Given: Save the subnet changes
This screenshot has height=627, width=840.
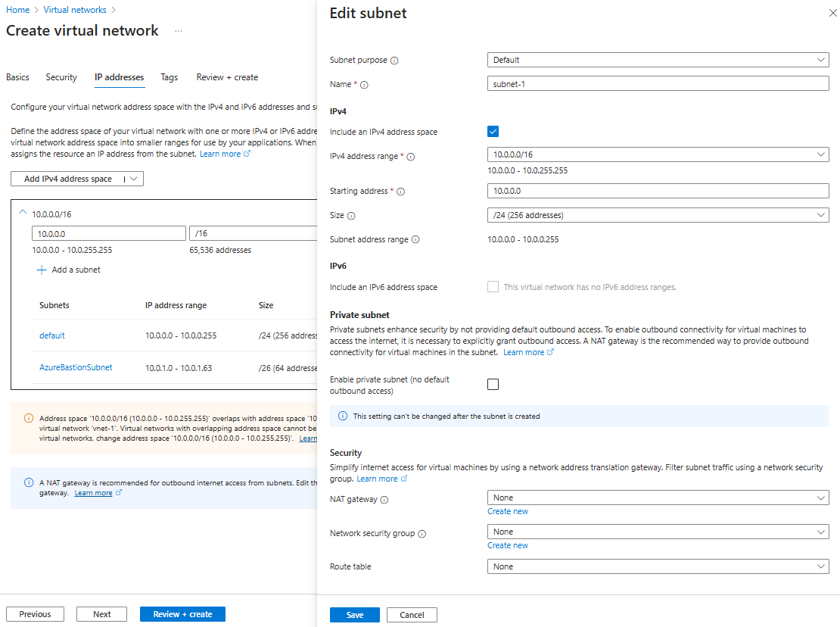Looking at the screenshot, I should 354,614.
